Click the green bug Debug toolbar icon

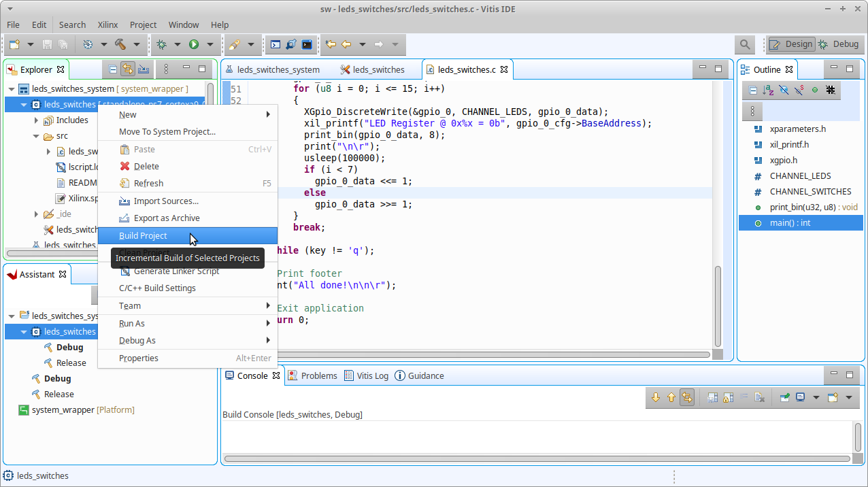161,44
